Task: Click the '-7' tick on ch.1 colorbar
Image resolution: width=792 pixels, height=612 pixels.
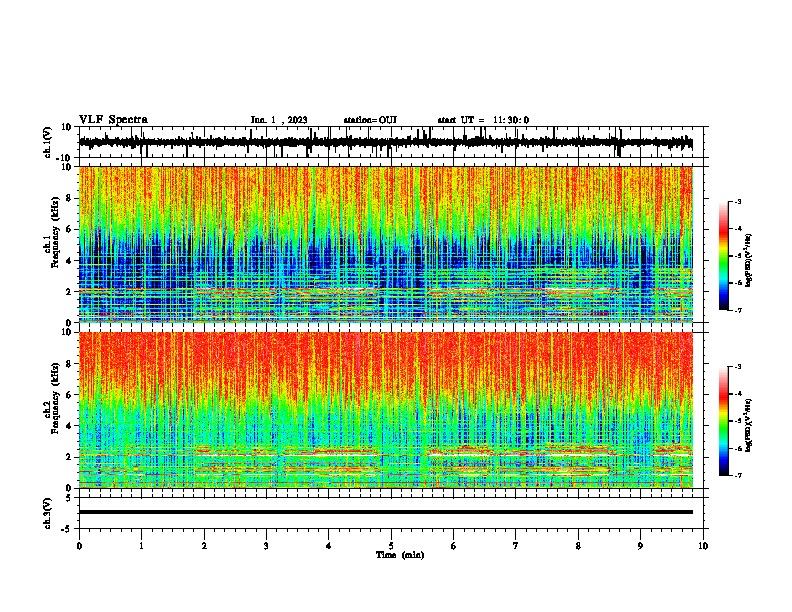Action: pyautogui.click(x=737, y=310)
